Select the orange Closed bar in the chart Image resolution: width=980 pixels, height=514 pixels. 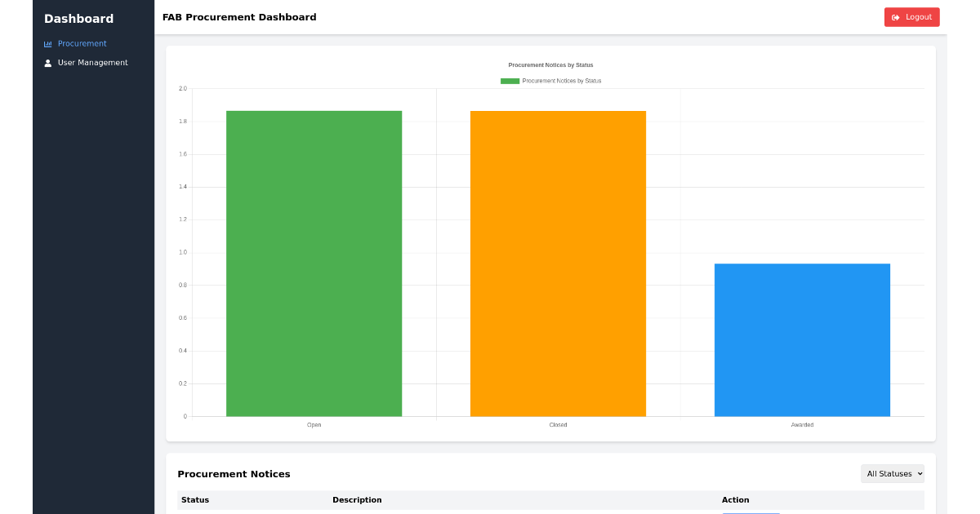[x=558, y=261]
